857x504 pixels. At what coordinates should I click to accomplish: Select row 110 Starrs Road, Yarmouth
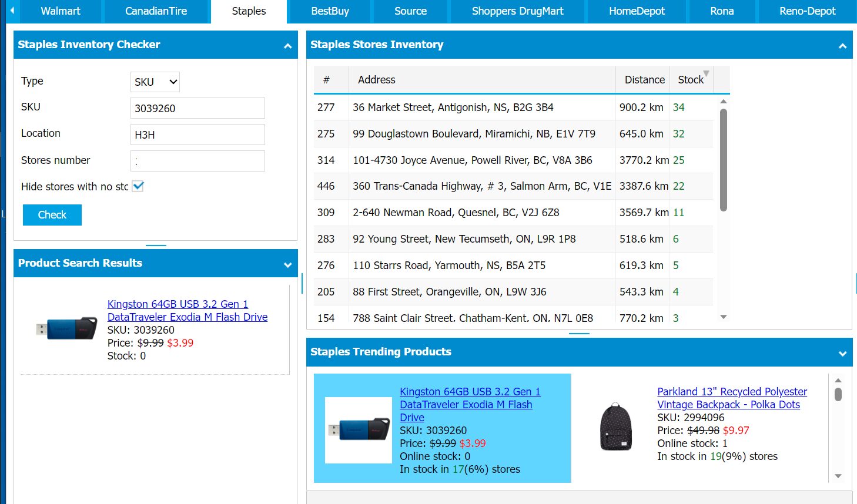tap(513, 266)
